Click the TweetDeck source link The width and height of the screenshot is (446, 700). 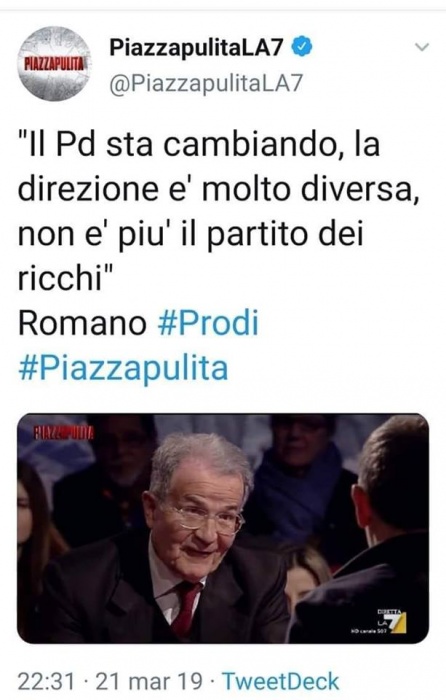280,681
